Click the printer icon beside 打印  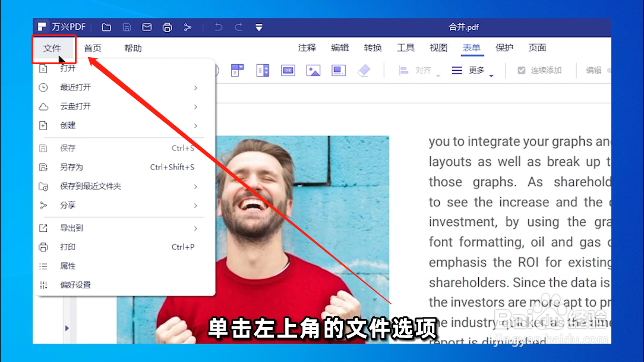point(43,247)
